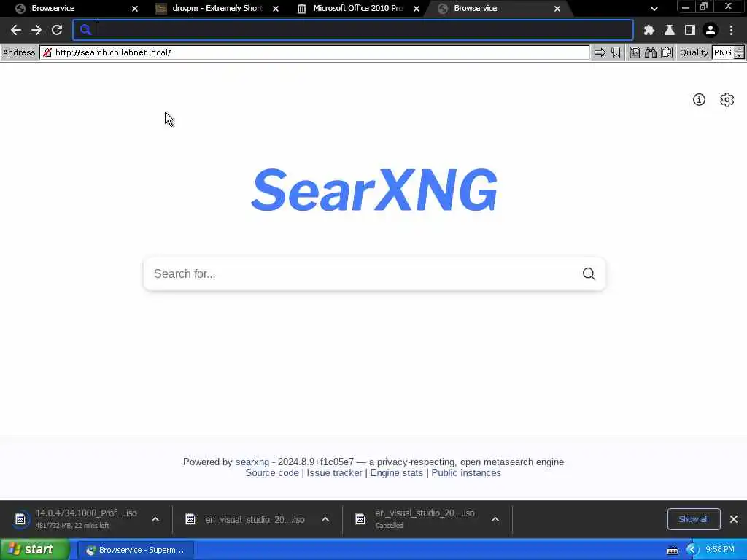This screenshot has height=560, width=747.
Task: Expand options for the middle en_visual_studio download
Action: (x=325, y=519)
